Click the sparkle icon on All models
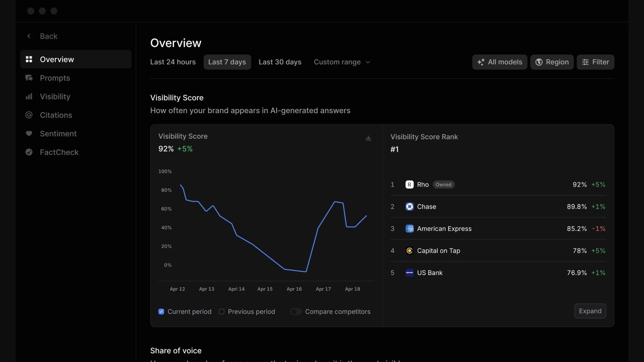 481,62
